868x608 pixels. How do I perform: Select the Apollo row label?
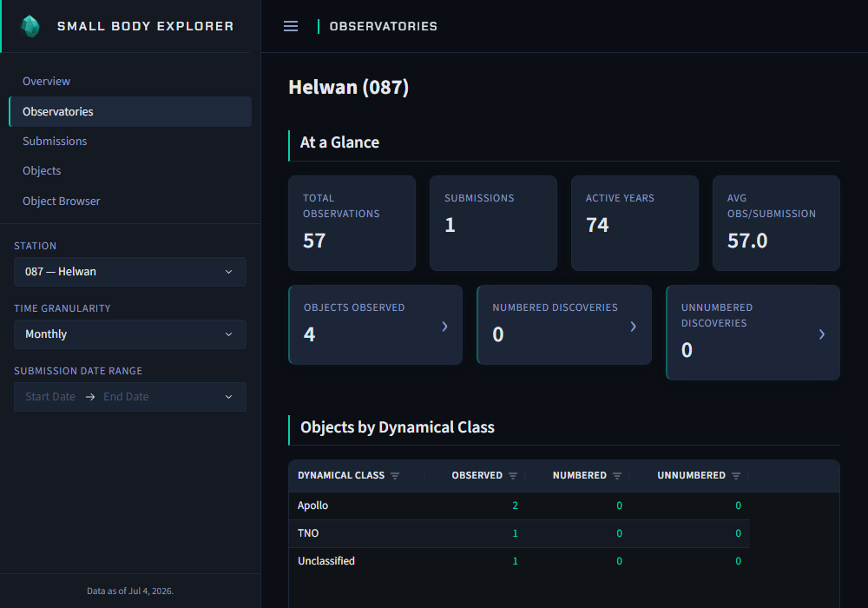312,506
